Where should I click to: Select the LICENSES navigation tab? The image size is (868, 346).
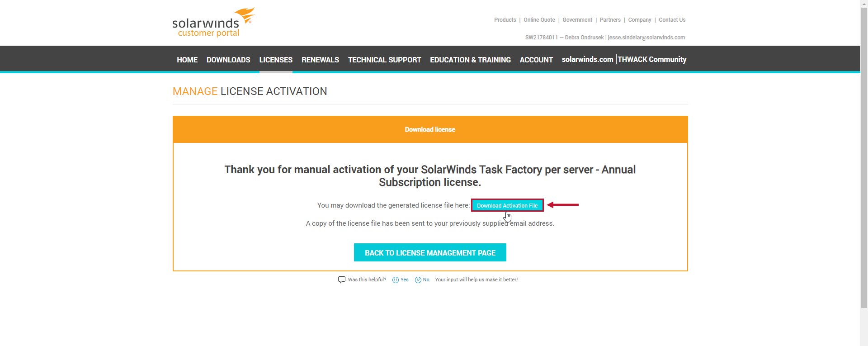[x=276, y=60]
